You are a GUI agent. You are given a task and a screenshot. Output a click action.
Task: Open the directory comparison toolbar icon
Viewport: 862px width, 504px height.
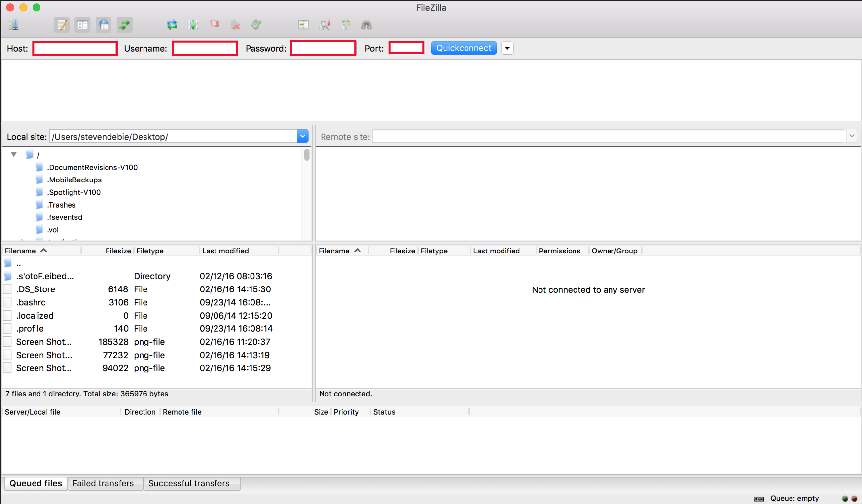[303, 25]
